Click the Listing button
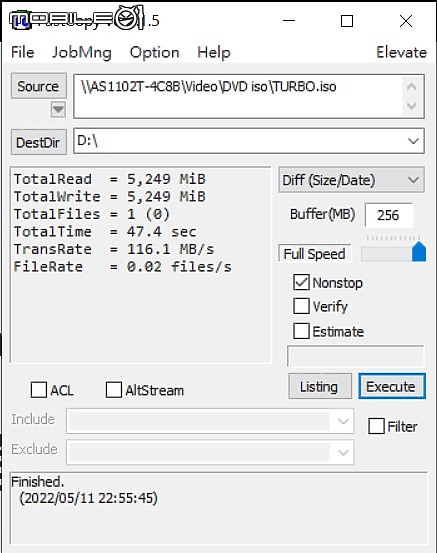Image resolution: width=437 pixels, height=553 pixels. [x=320, y=387]
